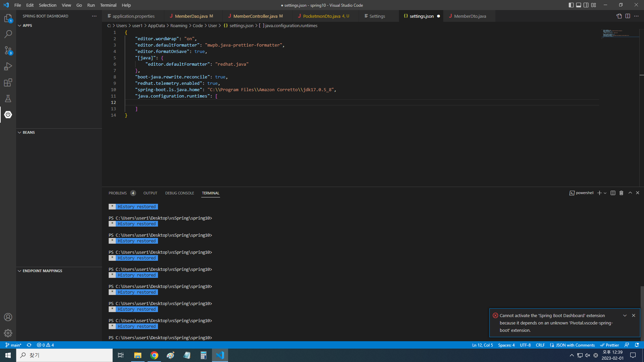
Task: Open Customize Layout icon
Action: point(594,5)
